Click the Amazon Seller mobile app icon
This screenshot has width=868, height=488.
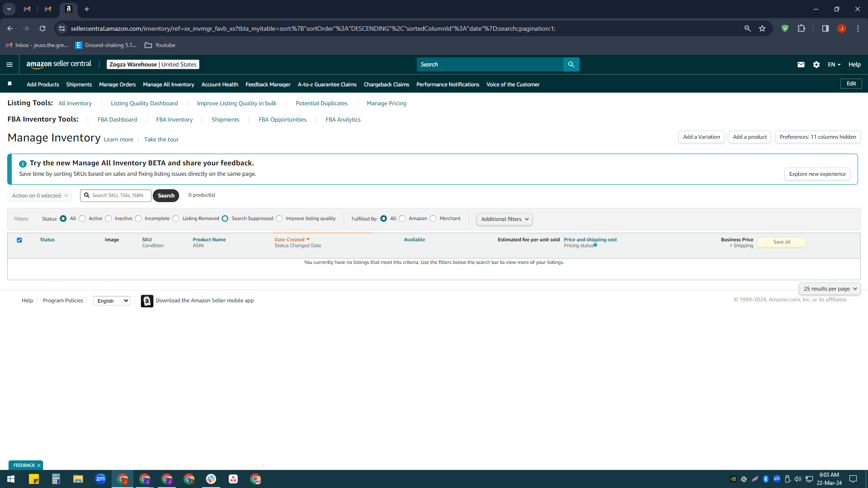click(147, 301)
